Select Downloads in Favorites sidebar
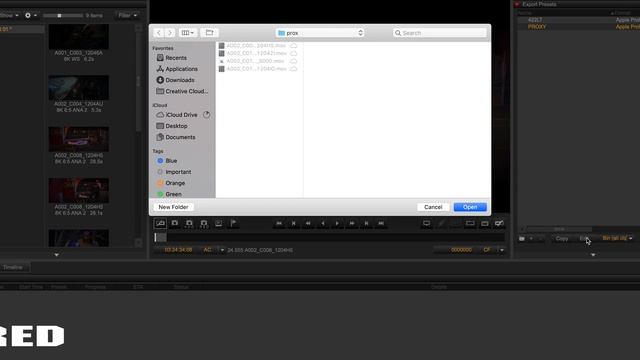 coord(176,80)
